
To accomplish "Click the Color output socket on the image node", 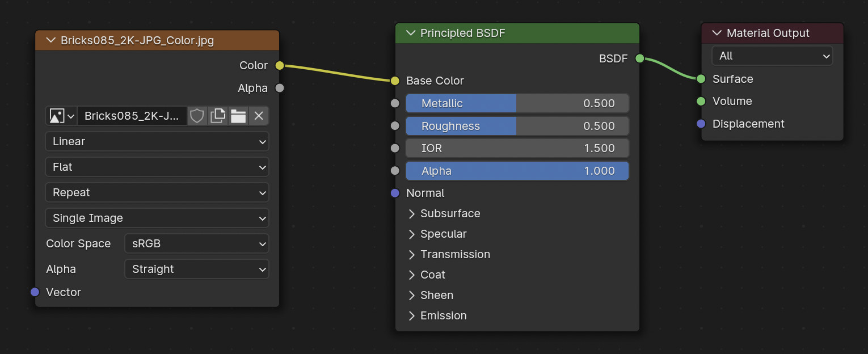I will tap(279, 65).
